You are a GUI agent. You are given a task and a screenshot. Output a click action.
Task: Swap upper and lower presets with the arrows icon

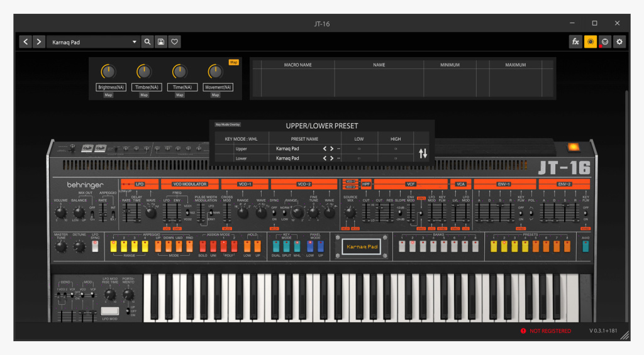pyautogui.click(x=423, y=153)
